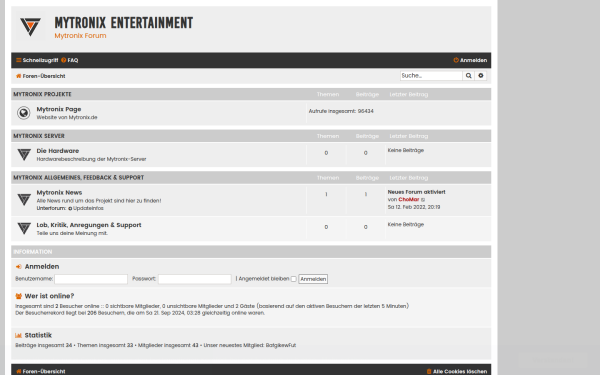Click the Mytronix Forum subtitle text
The width and height of the screenshot is (600, 375).
pyautogui.click(x=80, y=36)
